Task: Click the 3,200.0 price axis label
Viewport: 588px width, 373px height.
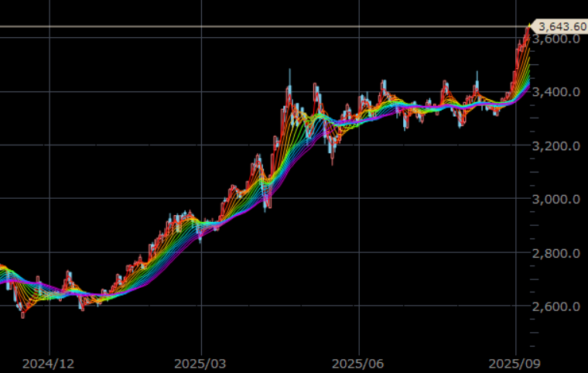Action: 556,146
